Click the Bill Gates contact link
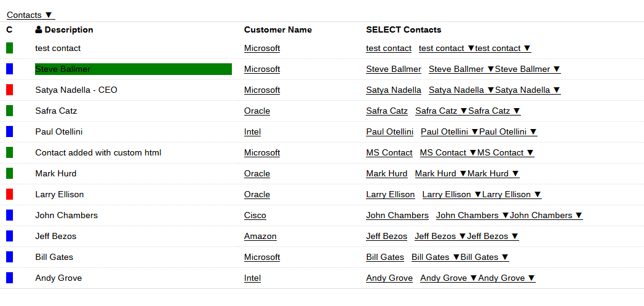 click(x=384, y=257)
